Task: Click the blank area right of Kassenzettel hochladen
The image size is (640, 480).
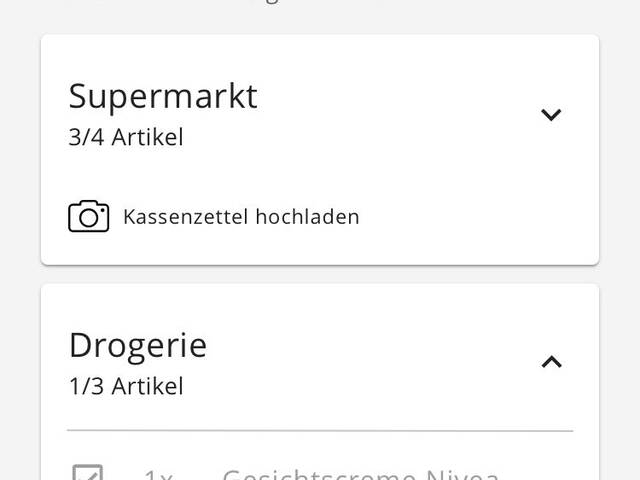Action: [x=470, y=216]
